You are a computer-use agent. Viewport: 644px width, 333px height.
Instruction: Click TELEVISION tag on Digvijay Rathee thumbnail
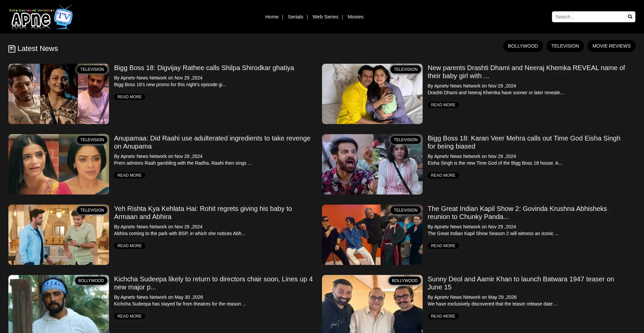[92, 69]
